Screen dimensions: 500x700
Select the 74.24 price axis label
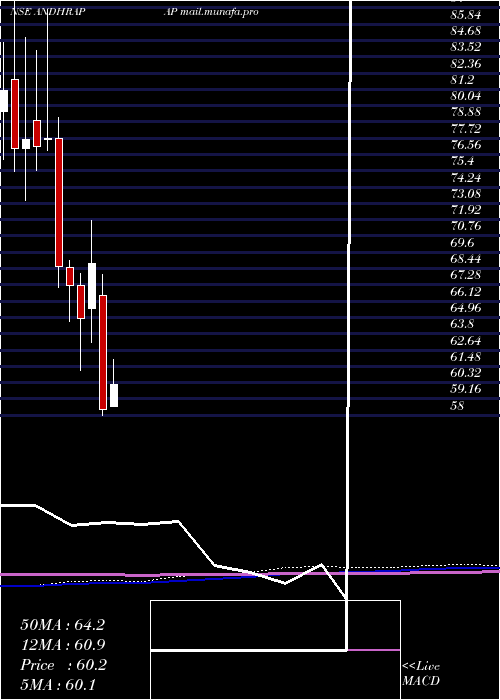[x=466, y=178]
